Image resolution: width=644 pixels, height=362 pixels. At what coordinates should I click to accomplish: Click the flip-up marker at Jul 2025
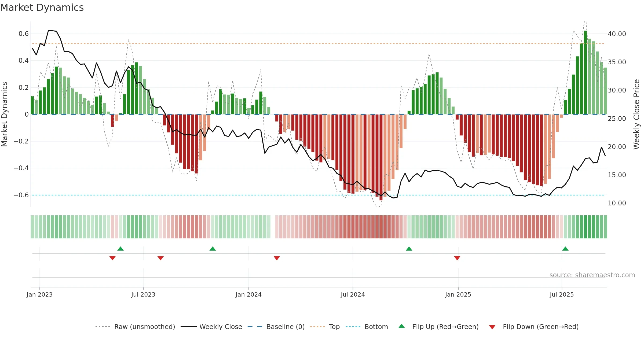pyautogui.click(x=565, y=249)
